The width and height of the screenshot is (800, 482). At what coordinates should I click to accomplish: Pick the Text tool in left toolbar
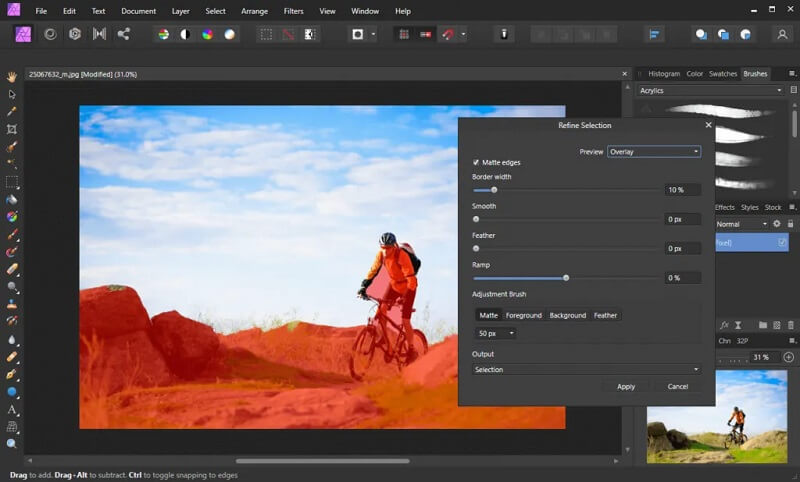[x=12, y=409]
